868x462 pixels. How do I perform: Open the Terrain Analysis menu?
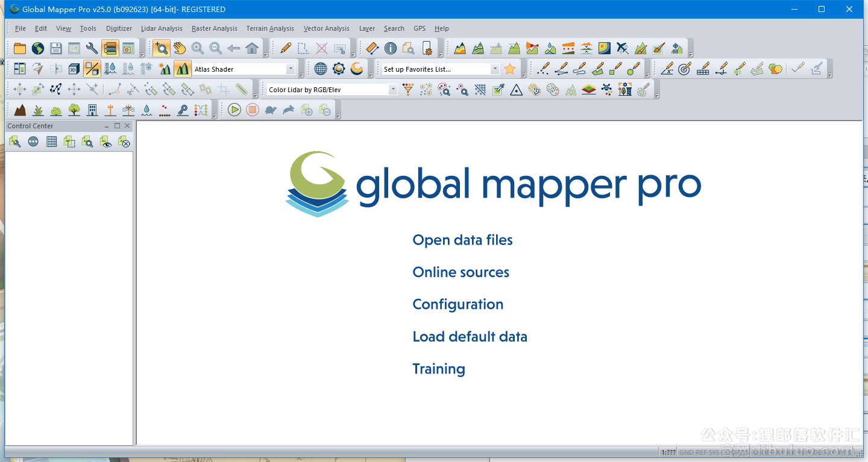click(270, 28)
